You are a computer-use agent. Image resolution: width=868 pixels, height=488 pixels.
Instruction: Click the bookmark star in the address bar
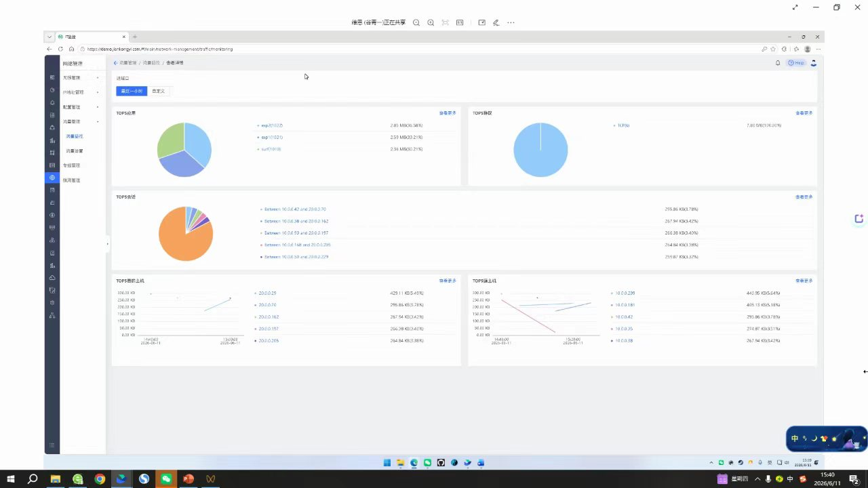pos(773,49)
